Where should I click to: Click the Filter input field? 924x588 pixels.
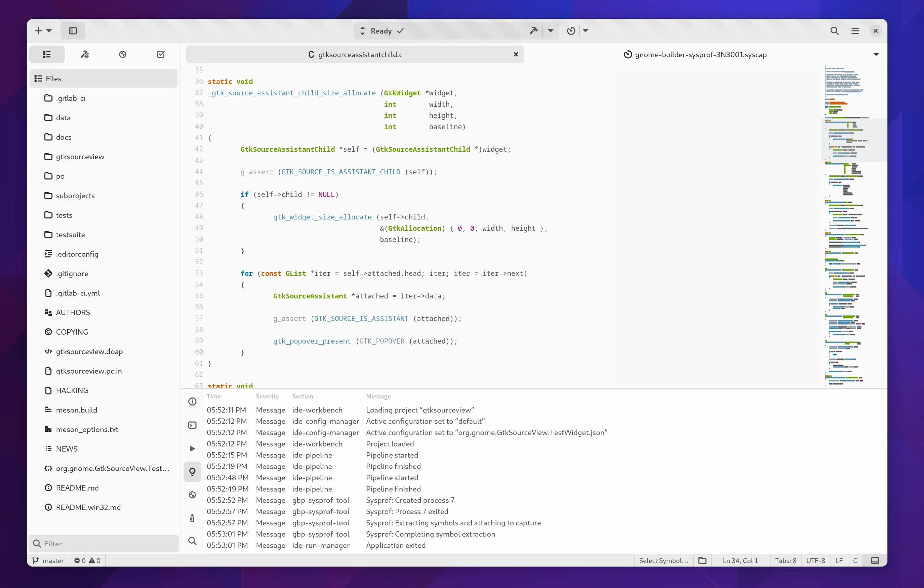104,544
